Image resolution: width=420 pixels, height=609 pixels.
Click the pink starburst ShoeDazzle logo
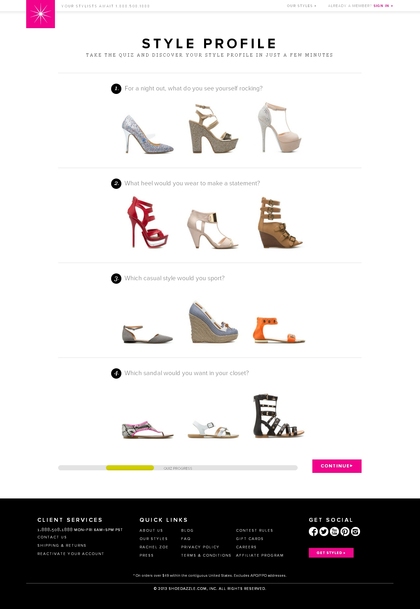[x=40, y=14]
